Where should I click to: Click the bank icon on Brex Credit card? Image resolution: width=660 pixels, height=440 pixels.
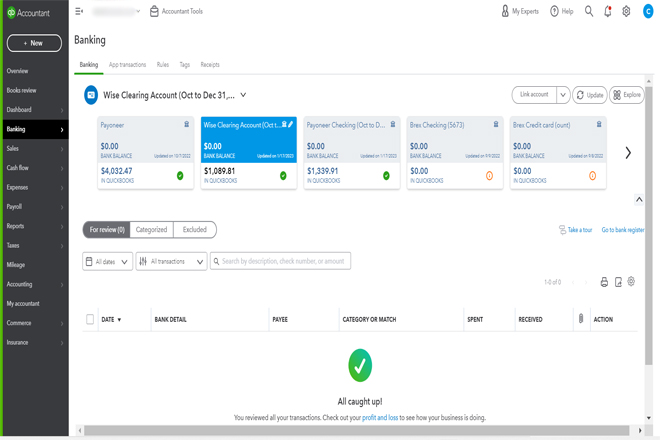[599, 124]
